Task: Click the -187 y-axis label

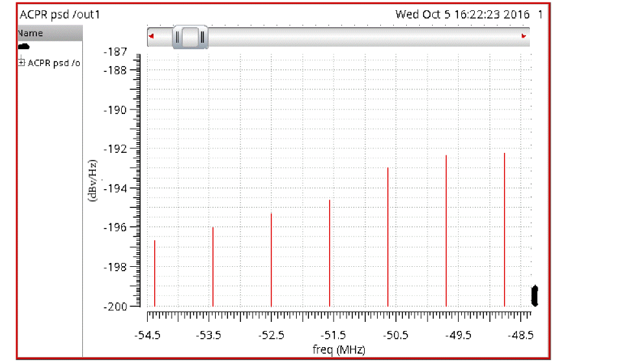Action: [x=115, y=52]
